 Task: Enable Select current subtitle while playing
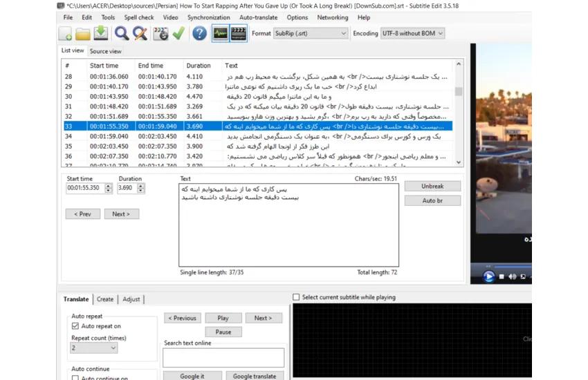click(297, 297)
